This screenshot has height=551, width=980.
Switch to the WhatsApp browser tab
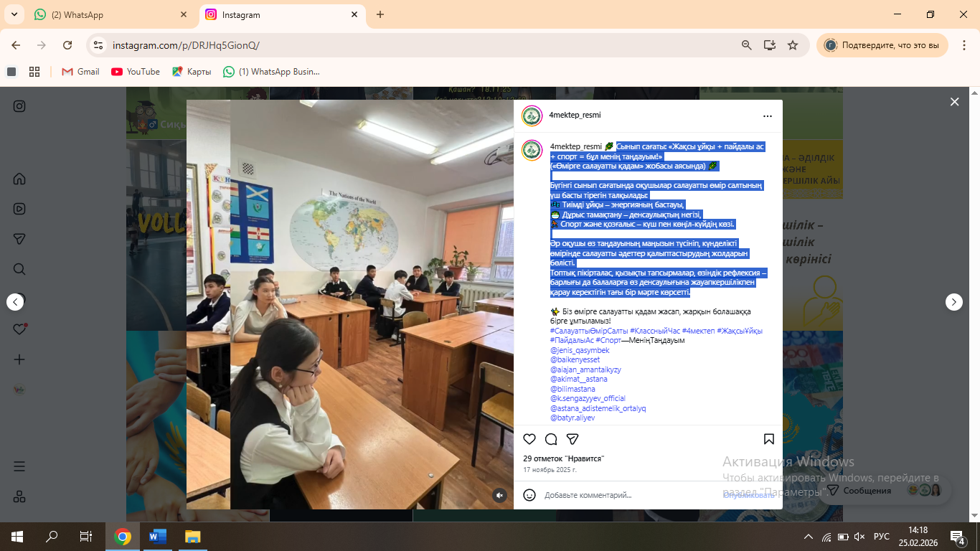tap(111, 14)
